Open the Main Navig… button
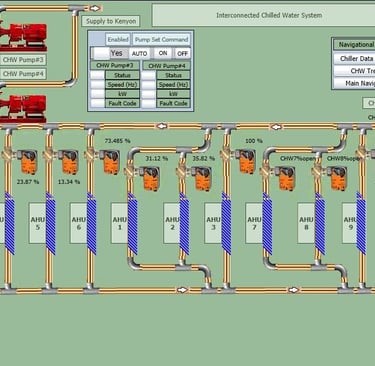Screen dimensions: 375x366 click(354, 83)
